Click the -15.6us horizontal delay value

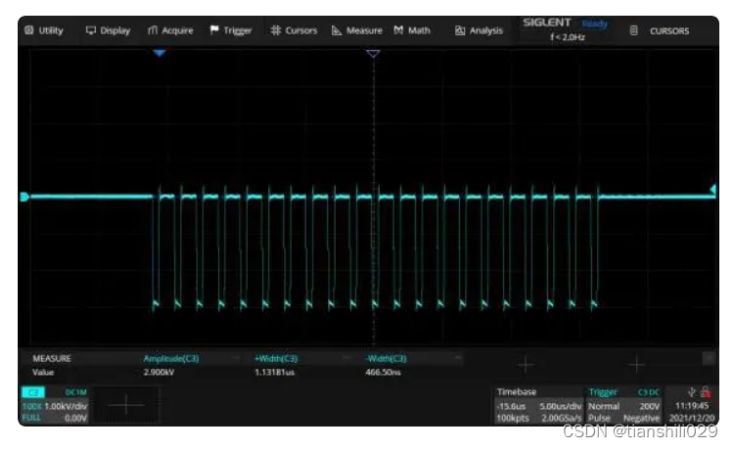click(511, 407)
